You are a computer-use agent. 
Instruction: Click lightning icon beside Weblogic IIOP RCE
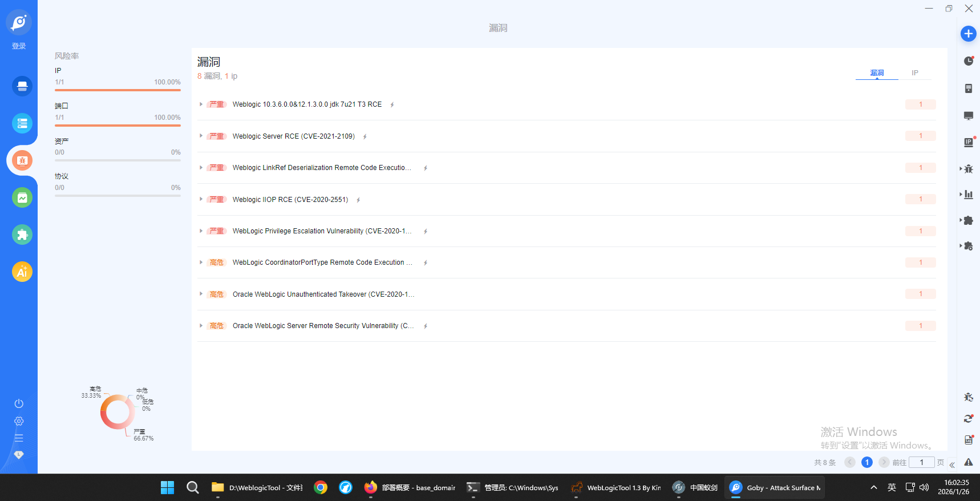[x=358, y=200]
